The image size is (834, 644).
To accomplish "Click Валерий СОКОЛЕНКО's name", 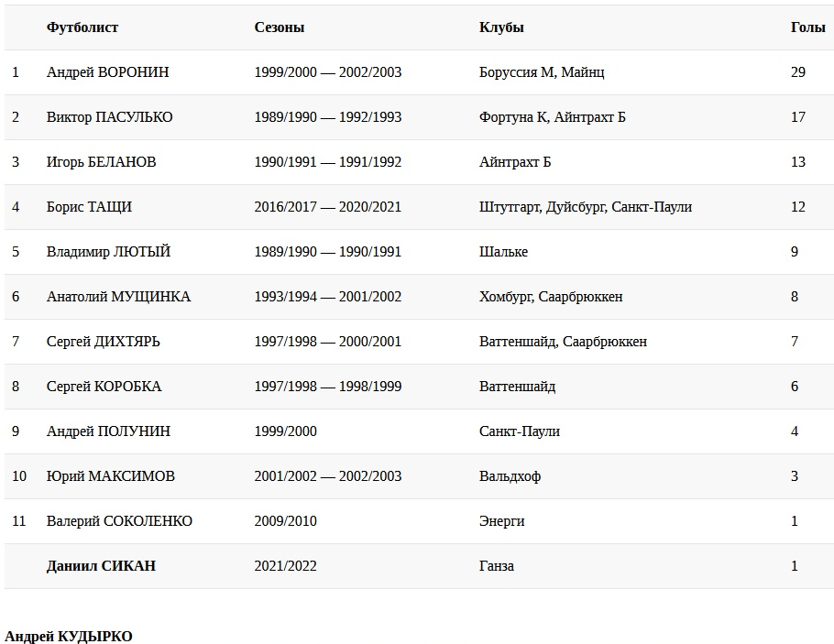I will [119, 521].
